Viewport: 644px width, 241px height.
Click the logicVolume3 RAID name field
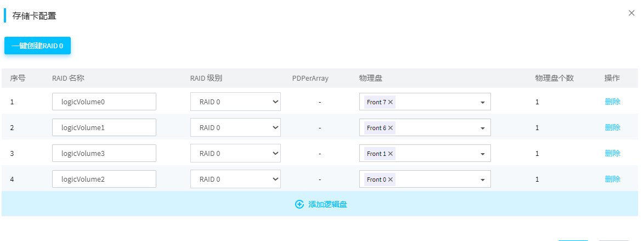(104, 154)
